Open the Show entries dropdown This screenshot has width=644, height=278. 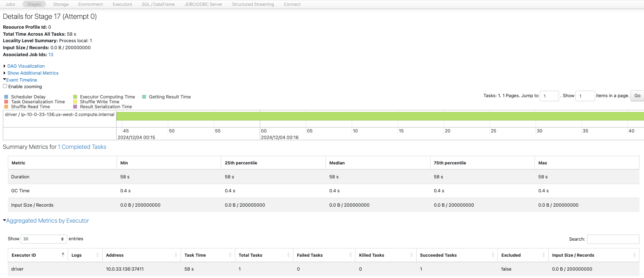tap(44, 239)
